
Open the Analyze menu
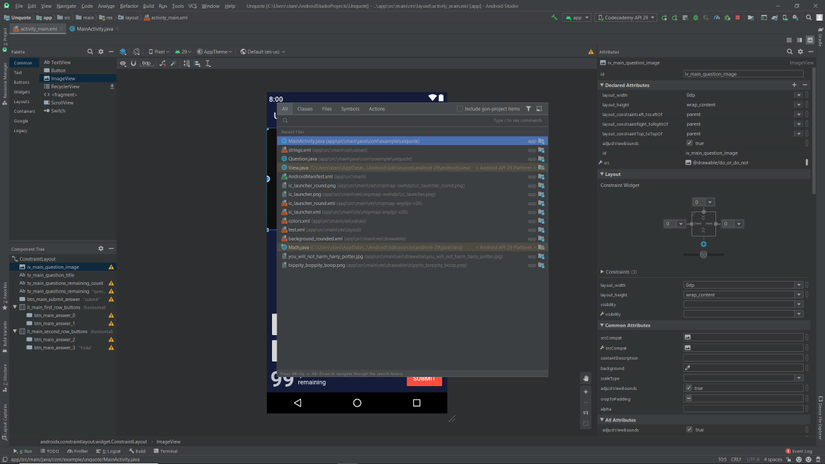106,6
